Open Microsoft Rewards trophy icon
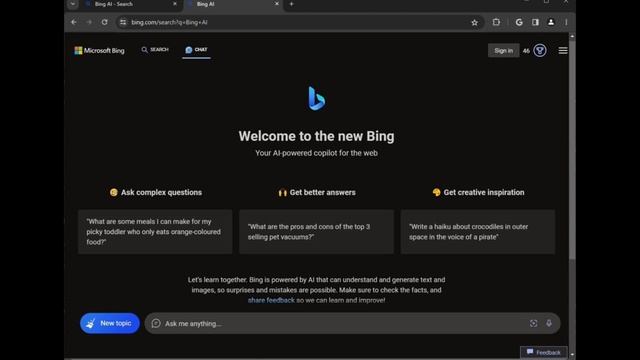The width and height of the screenshot is (640, 360). (x=540, y=51)
